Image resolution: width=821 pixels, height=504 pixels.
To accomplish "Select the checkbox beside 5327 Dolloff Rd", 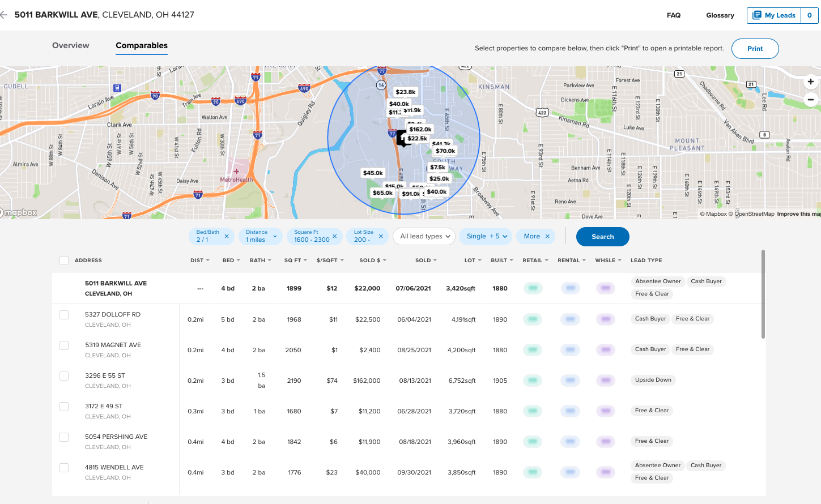I will click(63, 315).
